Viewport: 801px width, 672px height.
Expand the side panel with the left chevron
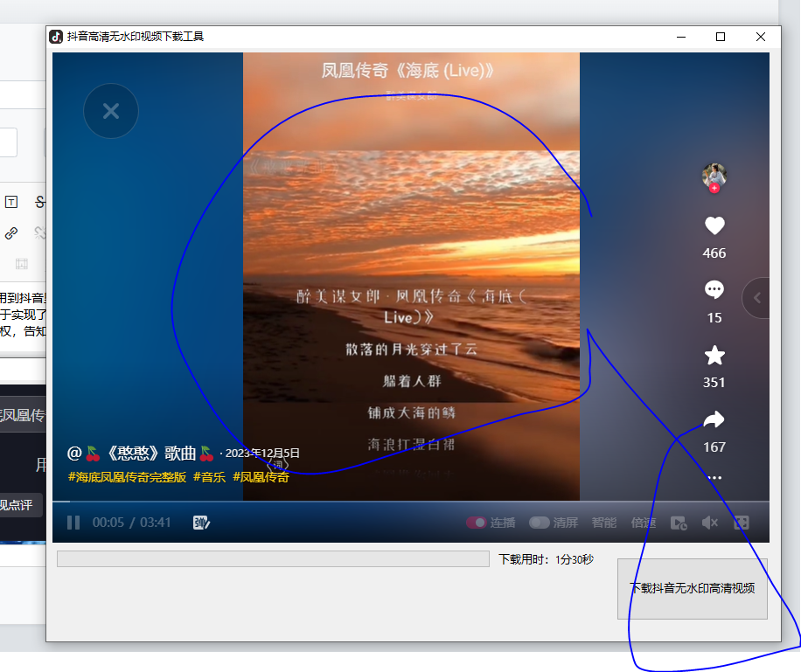[757, 298]
